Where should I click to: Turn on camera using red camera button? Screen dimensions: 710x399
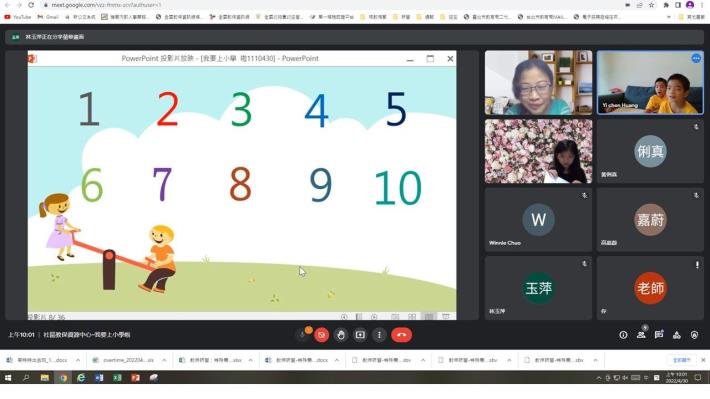coord(321,335)
